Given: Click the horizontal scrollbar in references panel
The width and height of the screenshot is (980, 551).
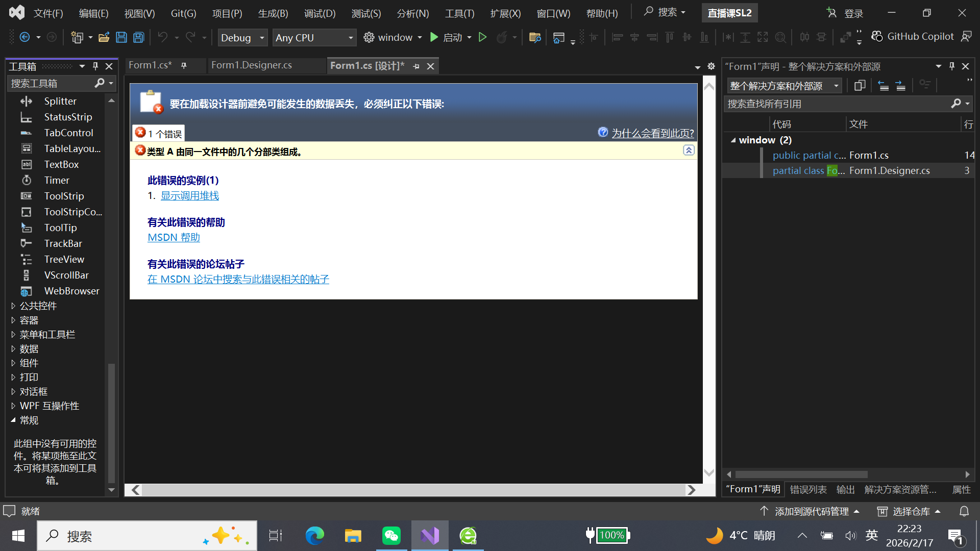Looking at the screenshot, I should pyautogui.click(x=801, y=474).
